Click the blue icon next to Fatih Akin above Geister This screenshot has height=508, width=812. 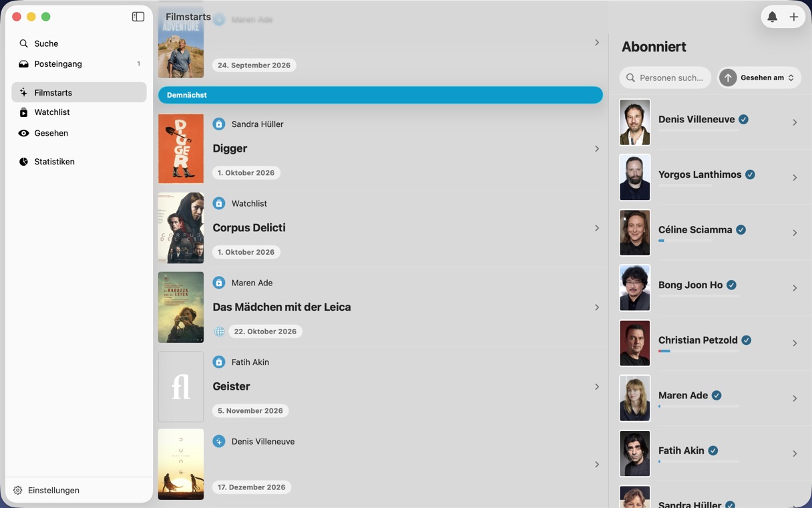(218, 362)
